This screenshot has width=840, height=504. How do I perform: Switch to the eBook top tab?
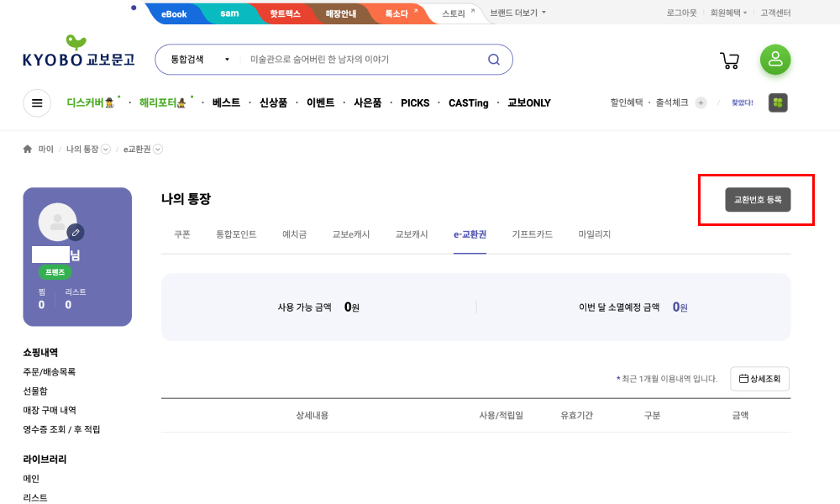pyautogui.click(x=174, y=14)
